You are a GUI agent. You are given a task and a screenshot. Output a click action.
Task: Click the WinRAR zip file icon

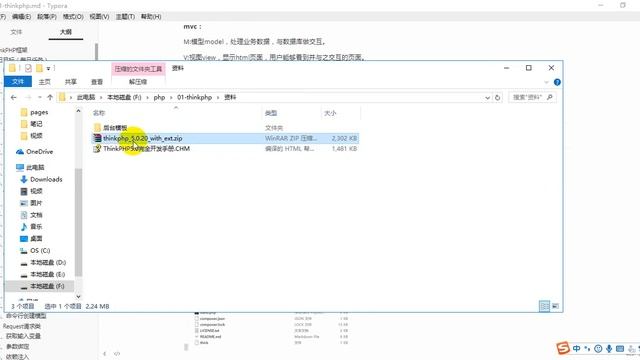click(x=97, y=138)
